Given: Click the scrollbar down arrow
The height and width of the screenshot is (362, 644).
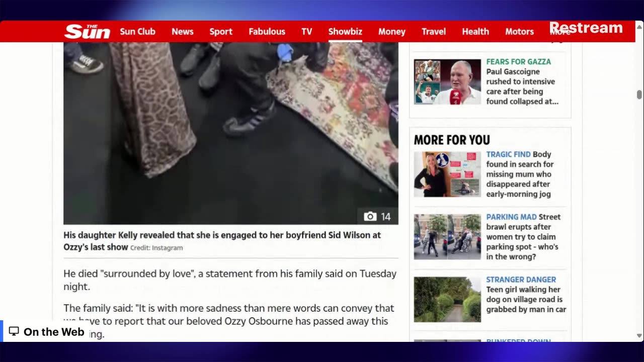Looking at the screenshot, I should coord(639,336).
